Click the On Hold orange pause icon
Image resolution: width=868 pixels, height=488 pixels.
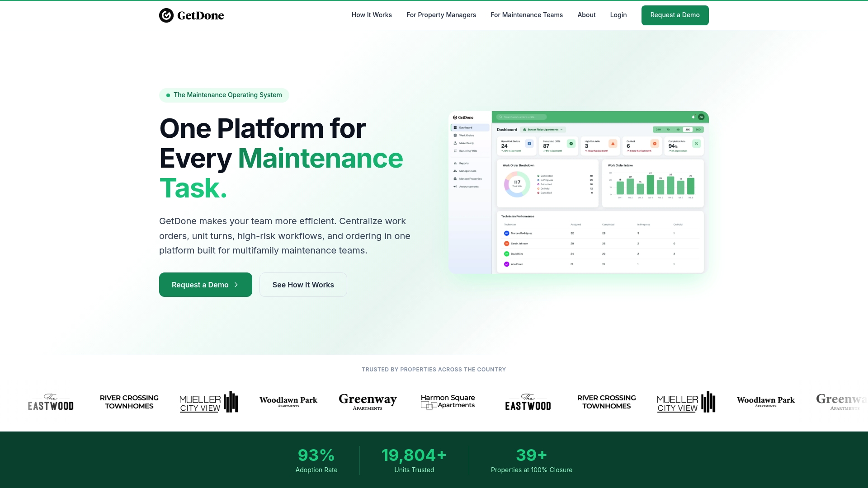point(655,144)
